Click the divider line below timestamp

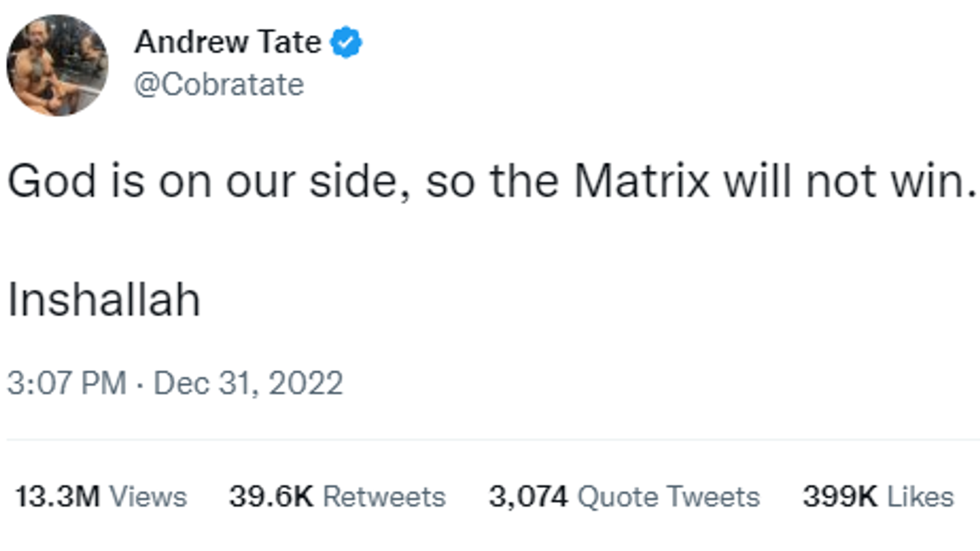[x=490, y=440]
